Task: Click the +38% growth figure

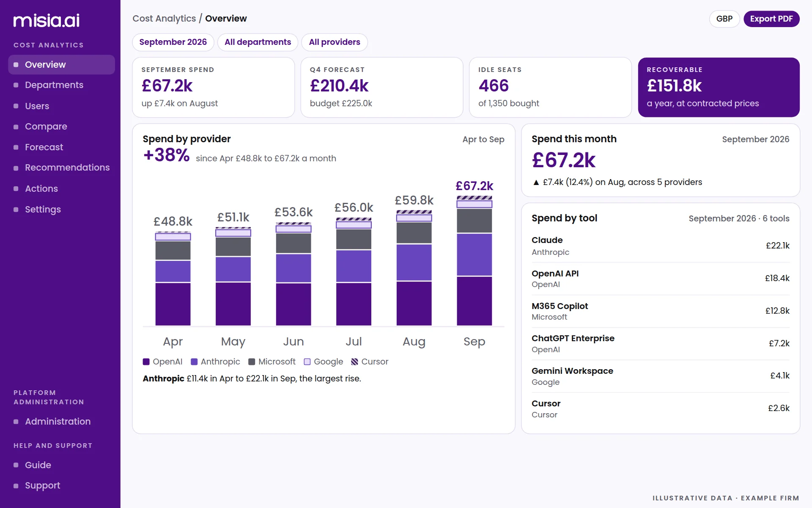Action: 167,155
